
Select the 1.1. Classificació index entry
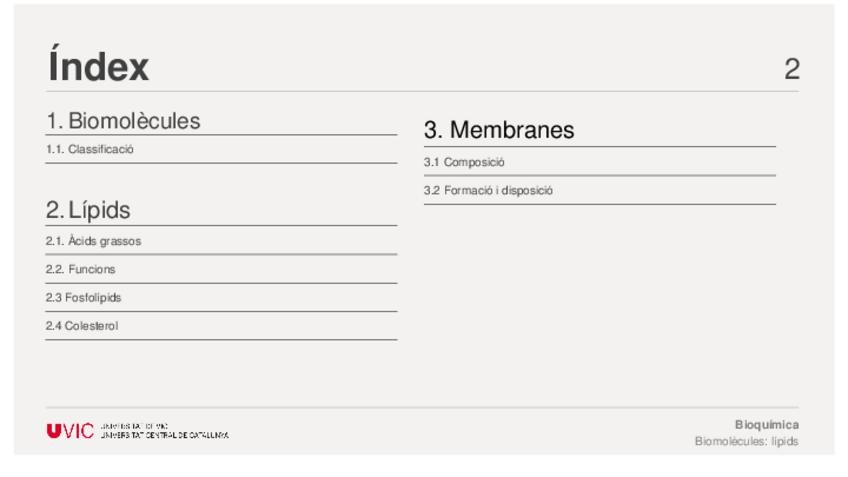[90, 149]
